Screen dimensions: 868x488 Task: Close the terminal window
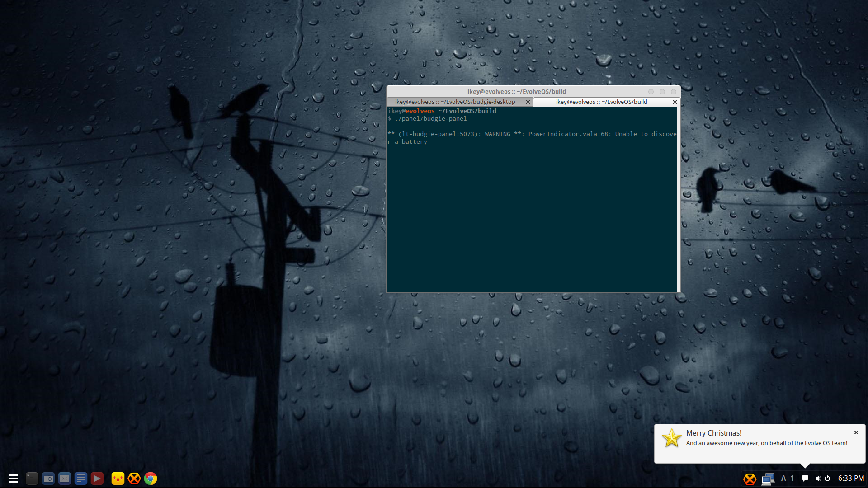(x=674, y=92)
